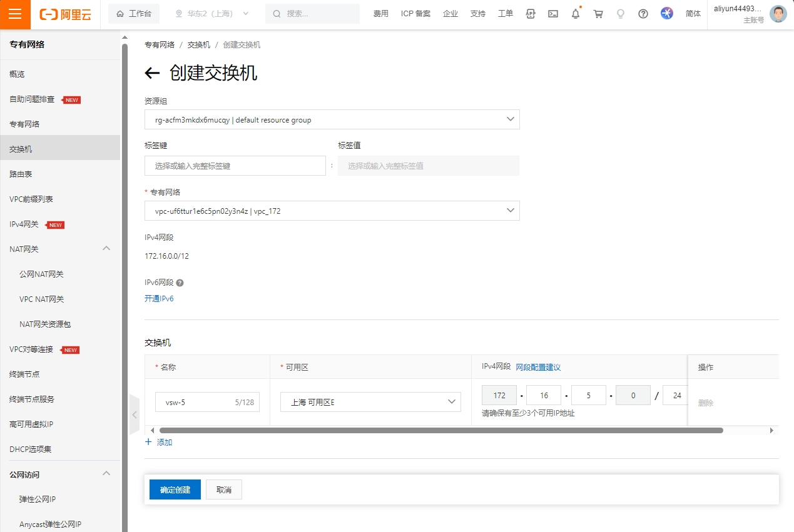This screenshot has height=532, width=794.
Task: Click the user avatar picture
Action: pos(778,14)
